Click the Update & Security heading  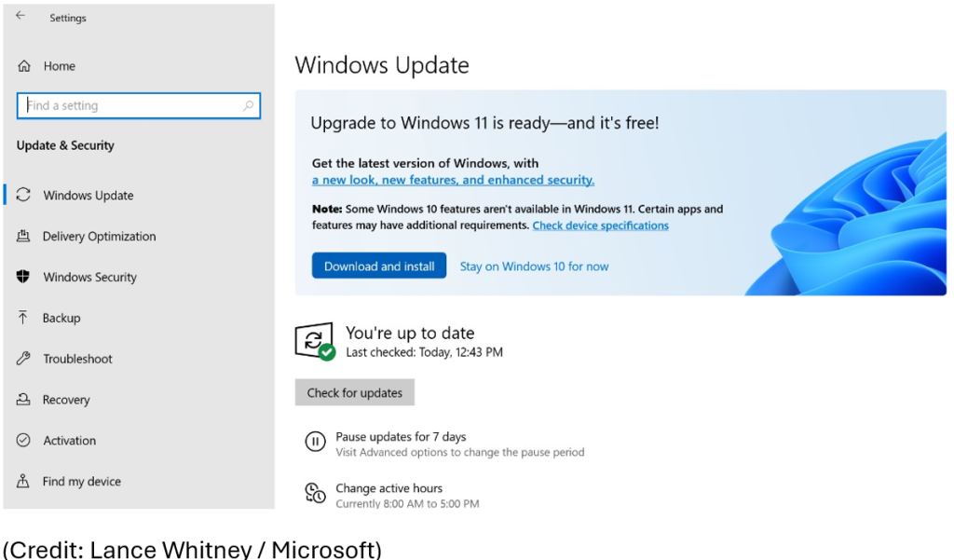click(65, 144)
